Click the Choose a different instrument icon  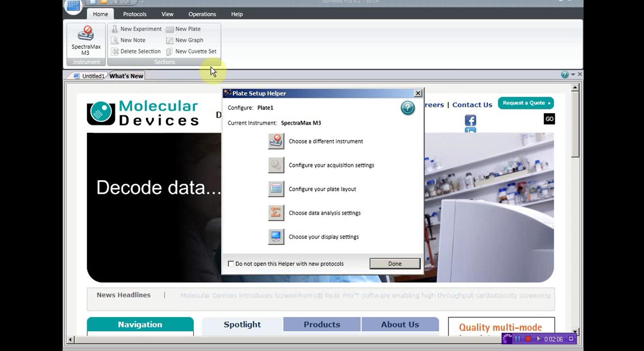(x=276, y=141)
